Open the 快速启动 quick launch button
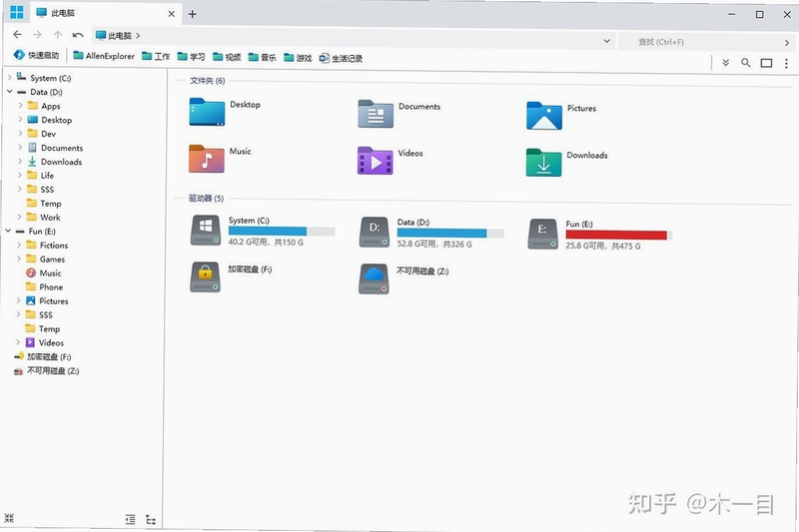This screenshot has width=799, height=532. coord(36,55)
